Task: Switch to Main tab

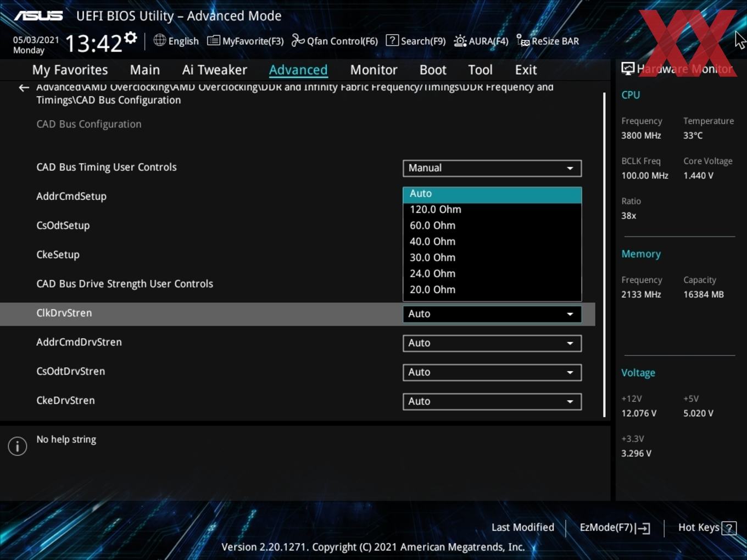Action: pyautogui.click(x=145, y=70)
